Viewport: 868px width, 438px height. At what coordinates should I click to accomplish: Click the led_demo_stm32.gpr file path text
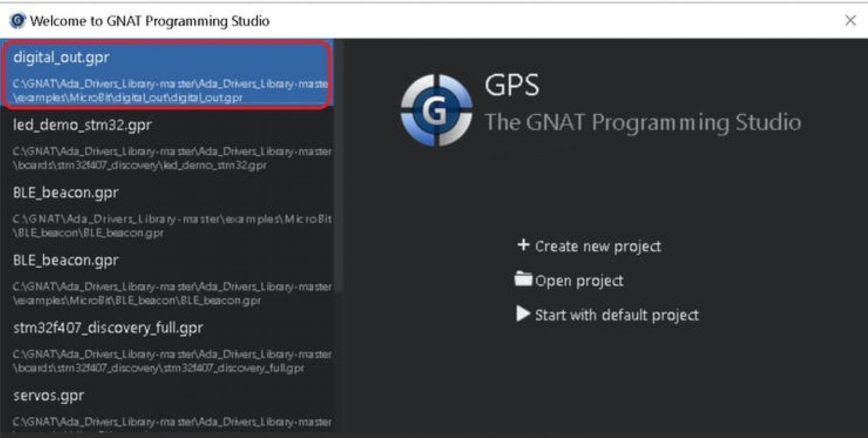pyautogui.click(x=172, y=158)
